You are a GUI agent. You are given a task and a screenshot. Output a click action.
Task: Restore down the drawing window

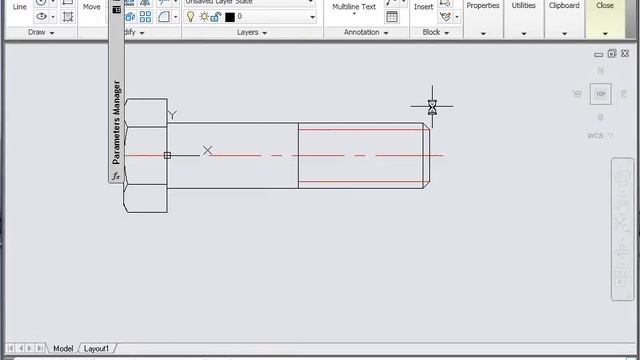(x=611, y=53)
